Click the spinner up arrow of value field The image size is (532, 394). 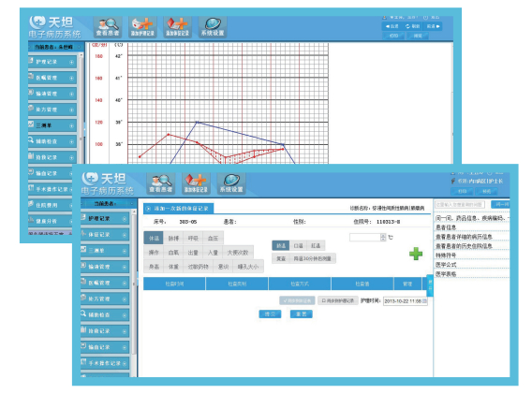(383, 235)
